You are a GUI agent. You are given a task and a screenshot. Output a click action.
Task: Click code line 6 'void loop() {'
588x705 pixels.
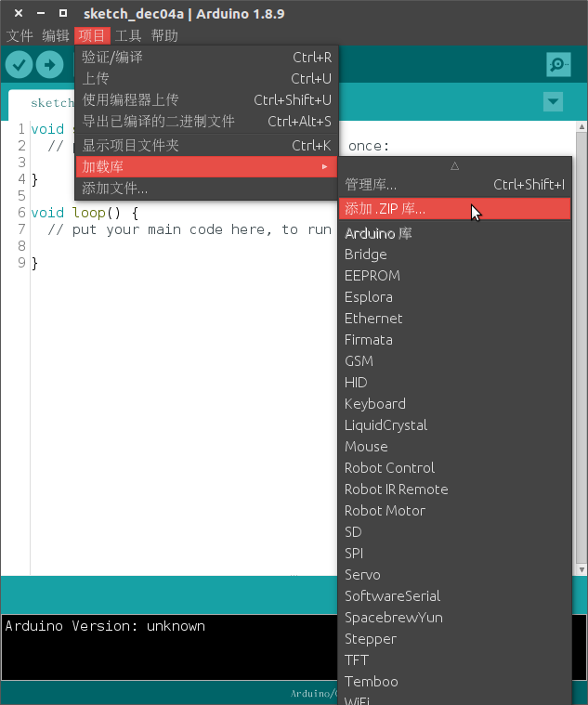tap(85, 212)
